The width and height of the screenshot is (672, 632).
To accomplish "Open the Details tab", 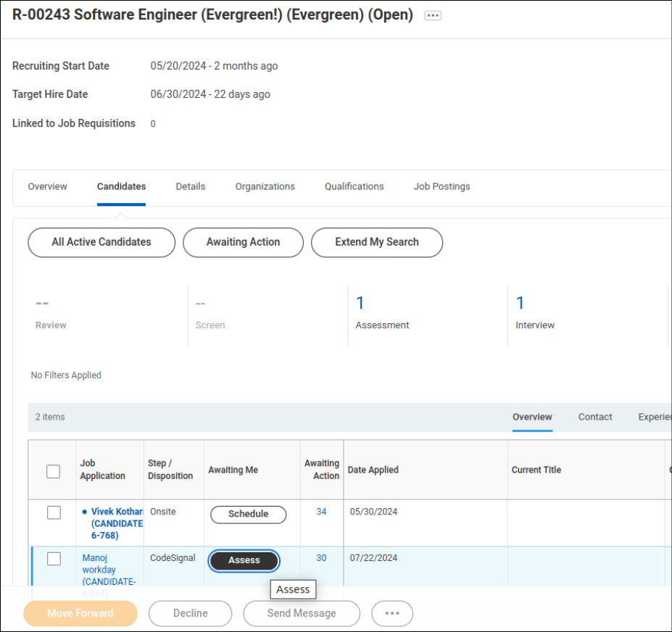I will [x=191, y=186].
